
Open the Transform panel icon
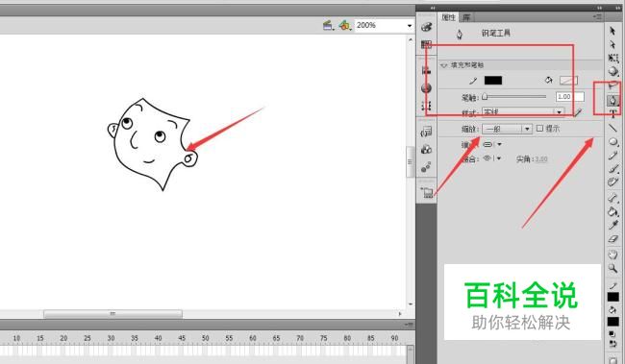(x=426, y=106)
